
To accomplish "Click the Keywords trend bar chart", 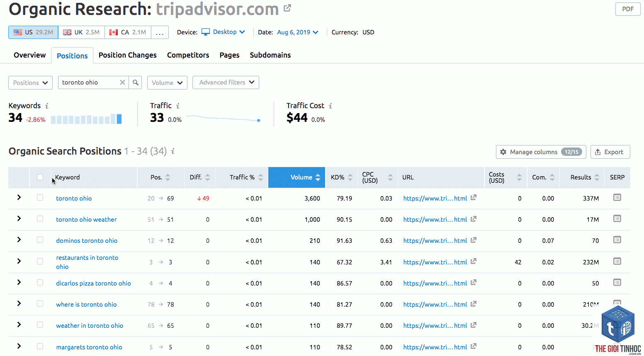I will pyautogui.click(x=86, y=119).
